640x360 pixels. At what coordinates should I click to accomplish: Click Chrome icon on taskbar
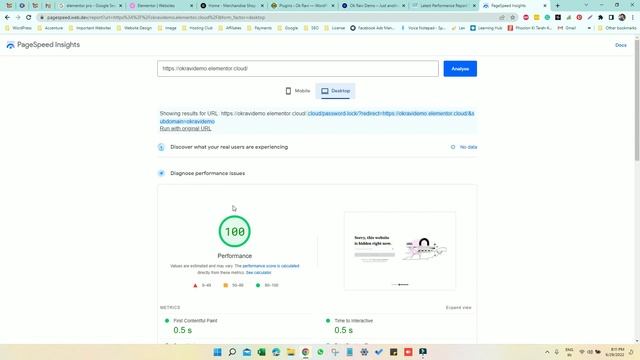305,352
